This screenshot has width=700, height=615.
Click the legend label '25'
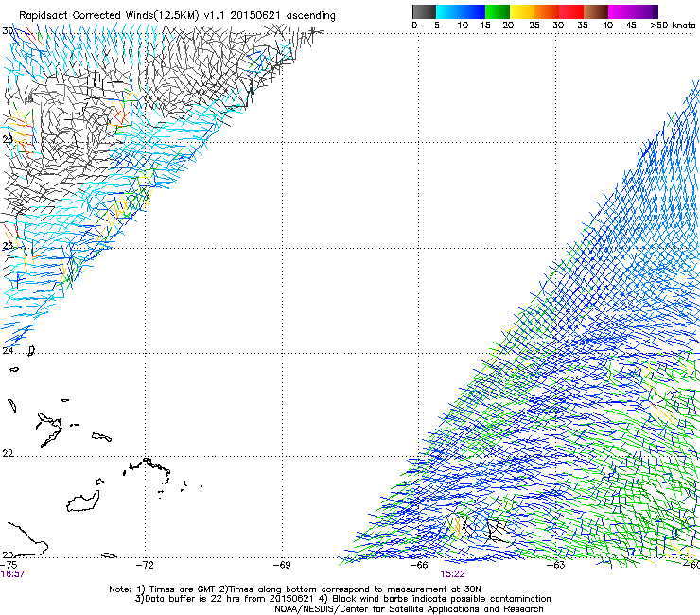click(x=534, y=26)
